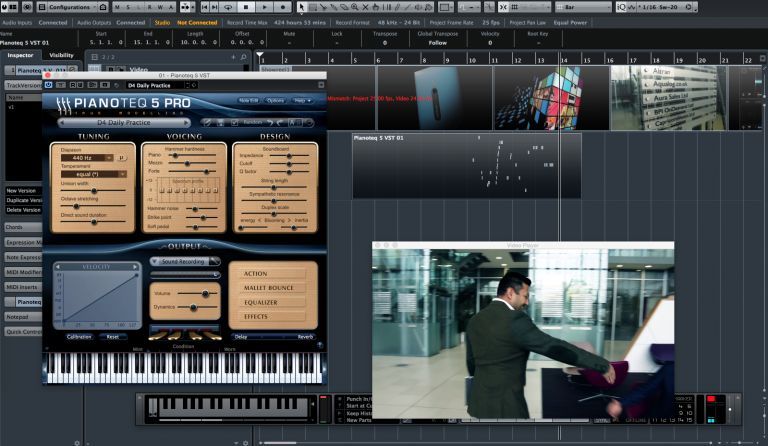The width and height of the screenshot is (768, 446).
Task: Toggle Read automation R in the plugin header
Action: tap(72, 85)
